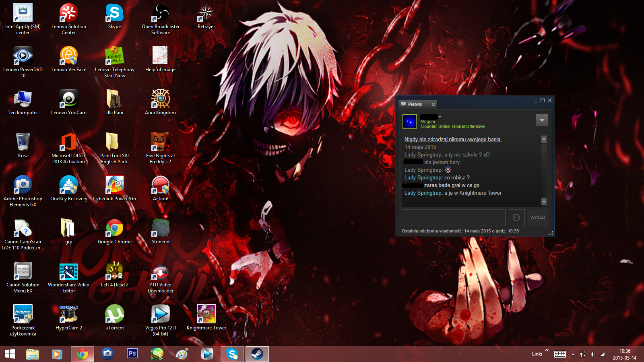Image resolution: width=644 pixels, height=362 pixels.
Task: Open the power icon in tray
Action: point(583,354)
